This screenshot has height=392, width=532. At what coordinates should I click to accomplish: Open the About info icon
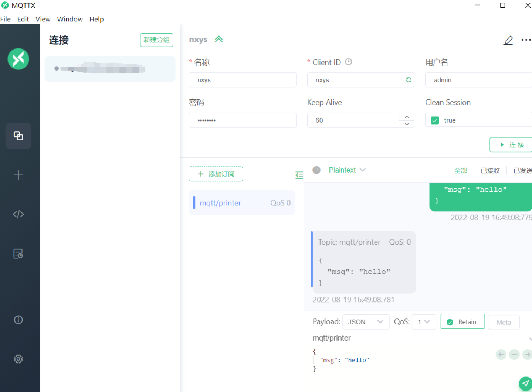(18, 320)
